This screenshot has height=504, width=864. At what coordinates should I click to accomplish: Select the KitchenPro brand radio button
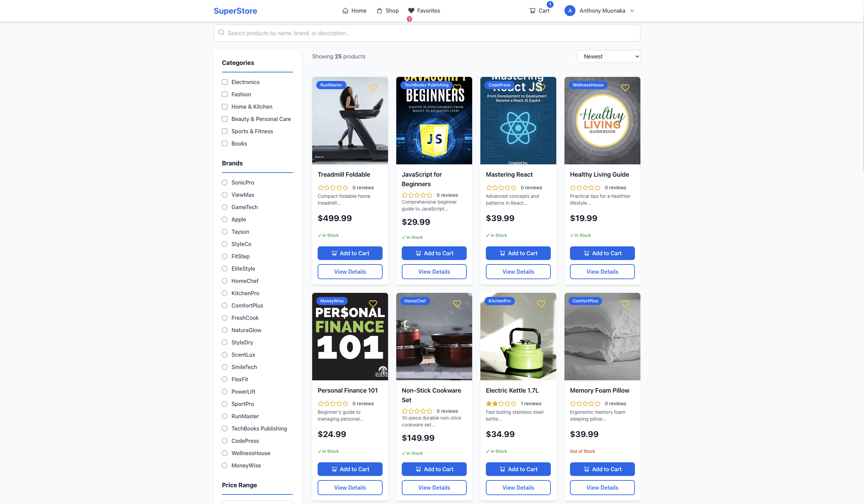(x=225, y=293)
